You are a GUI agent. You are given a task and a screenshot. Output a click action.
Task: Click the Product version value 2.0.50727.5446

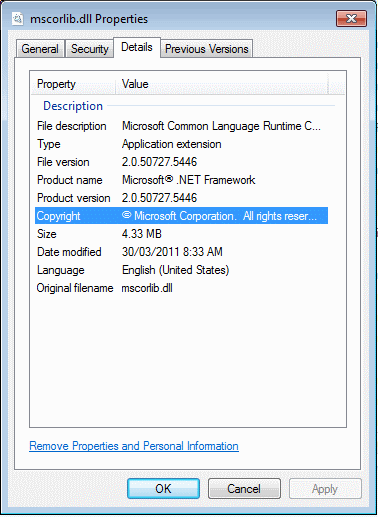tap(159, 198)
